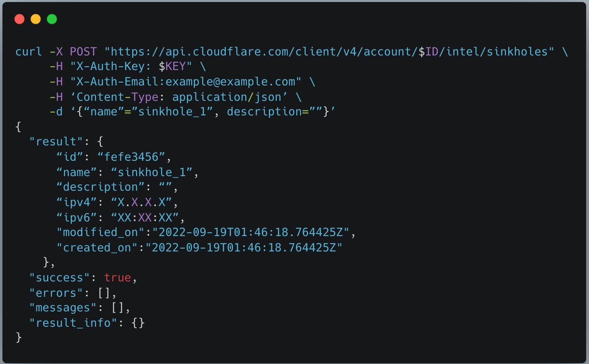Click the red true success value

pyautogui.click(x=118, y=278)
